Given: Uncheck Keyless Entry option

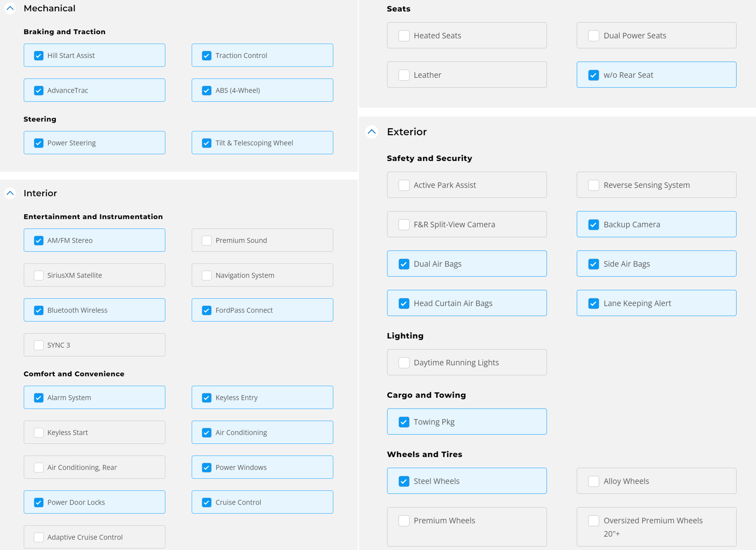Looking at the screenshot, I should coord(207,398).
